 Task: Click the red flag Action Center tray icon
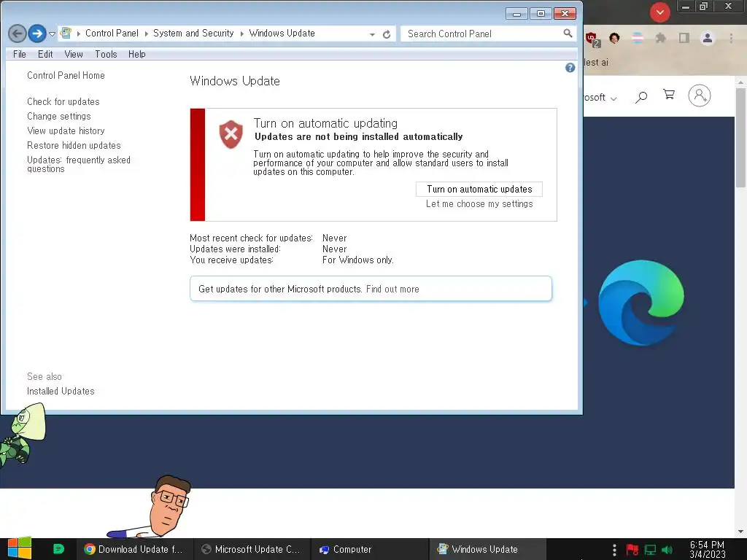(632, 550)
